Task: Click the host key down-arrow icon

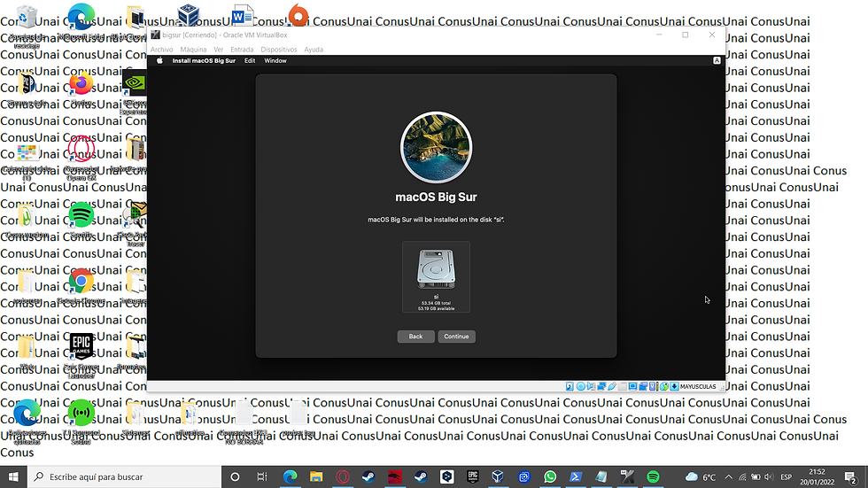Action: [674, 386]
